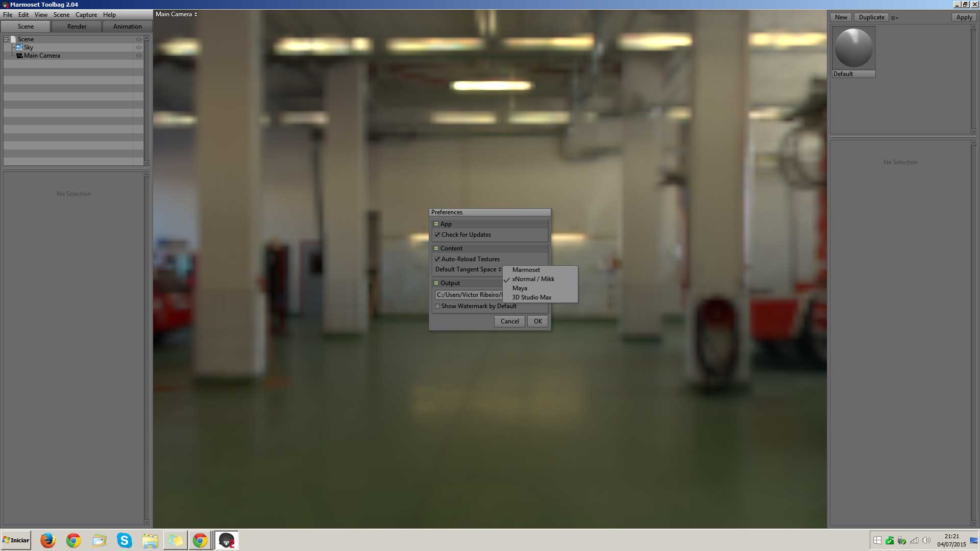Click the Duplicate material button
Screen dimensions: 980x551
pyautogui.click(x=871, y=17)
